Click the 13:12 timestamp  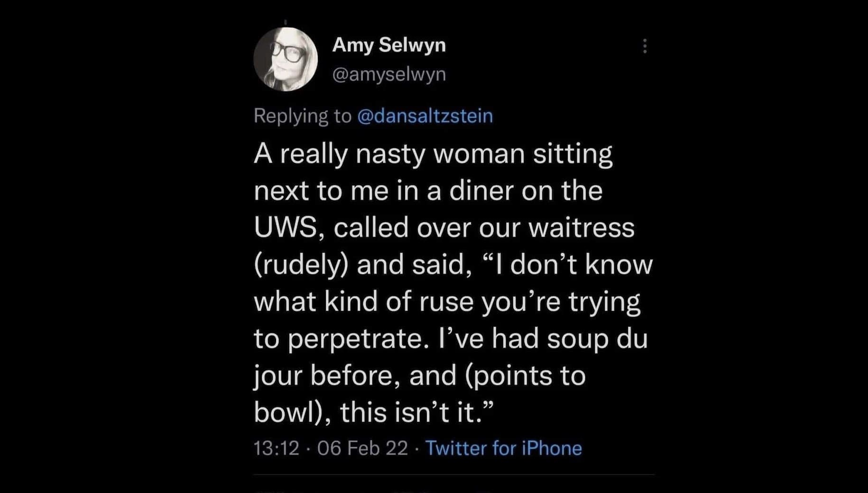[x=277, y=448]
